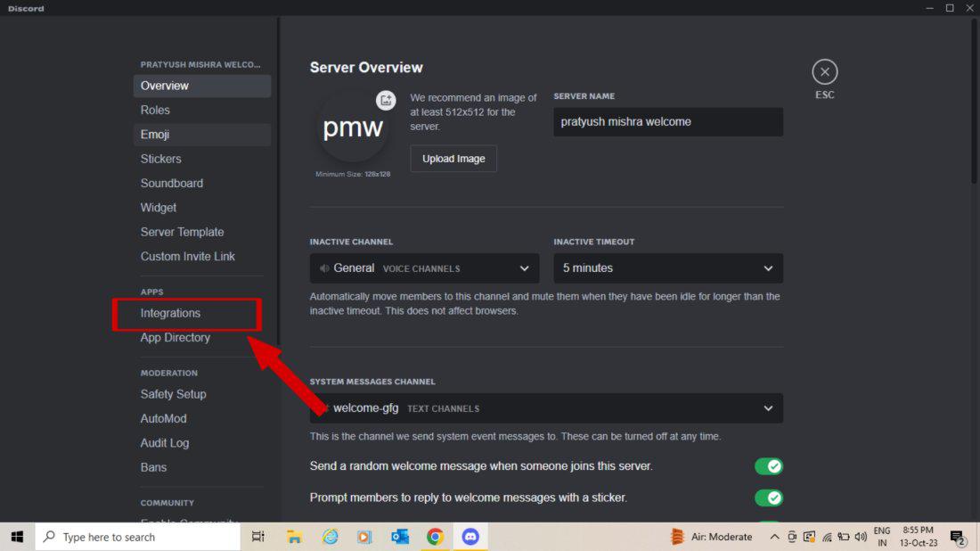Open AutoMod settings

202,419
